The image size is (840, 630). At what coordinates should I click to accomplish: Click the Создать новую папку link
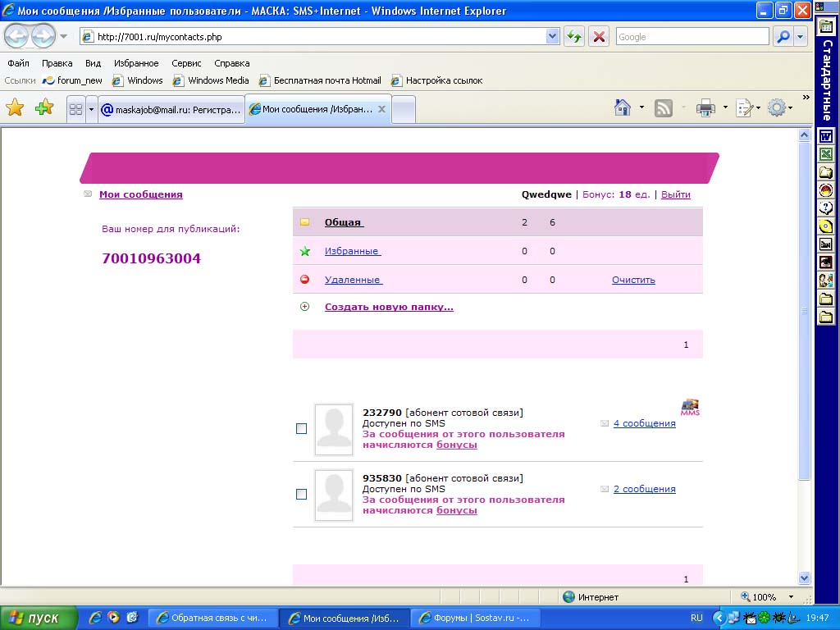click(x=389, y=307)
